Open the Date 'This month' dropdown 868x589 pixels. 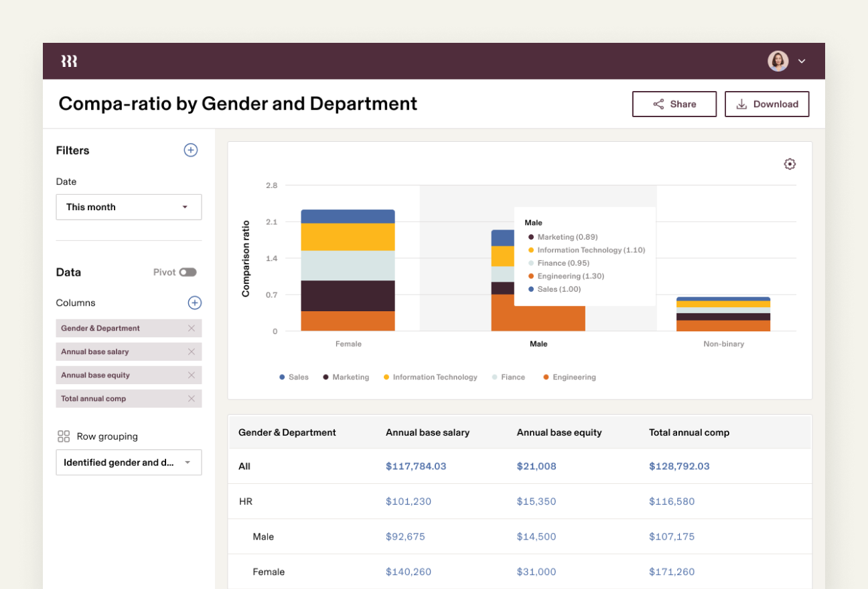tap(129, 207)
